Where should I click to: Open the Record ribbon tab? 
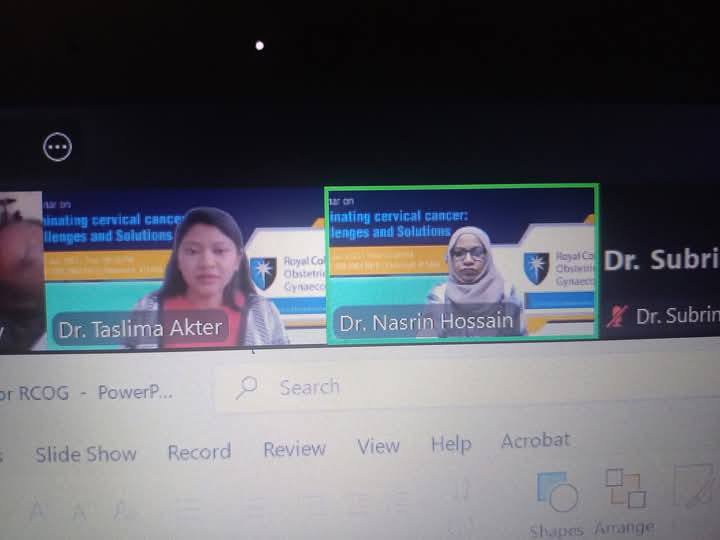click(x=199, y=452)
